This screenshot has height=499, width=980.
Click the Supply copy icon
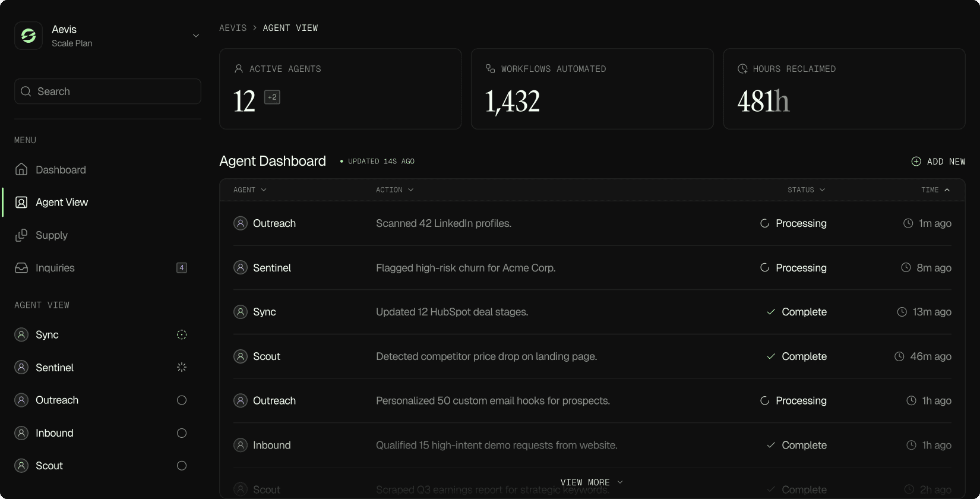tap(21, 235)
